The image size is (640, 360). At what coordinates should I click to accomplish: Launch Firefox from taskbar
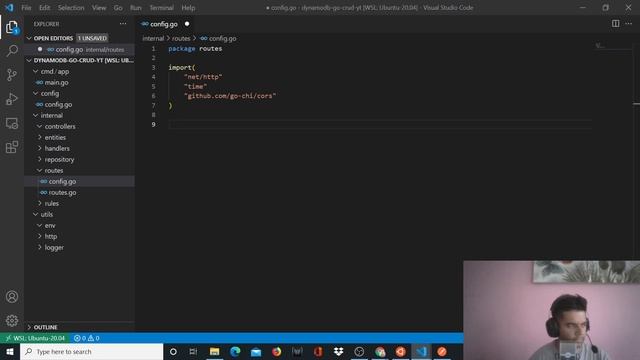click(276, 351)
